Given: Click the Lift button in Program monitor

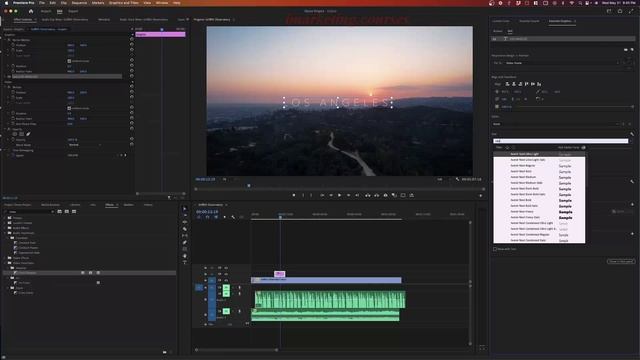Looking at the screenshot, I should (367, 196).
